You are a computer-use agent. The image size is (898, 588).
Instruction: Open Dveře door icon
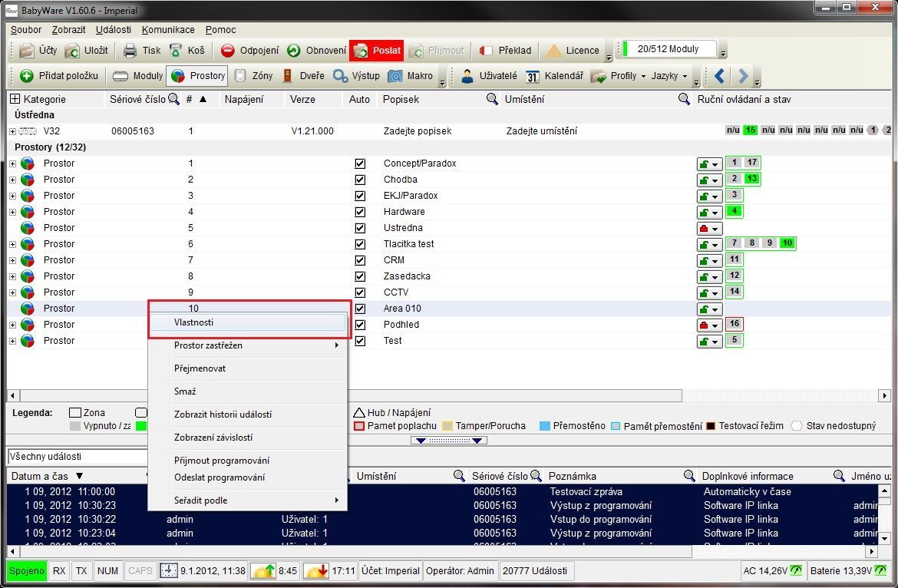coord(289,76)
